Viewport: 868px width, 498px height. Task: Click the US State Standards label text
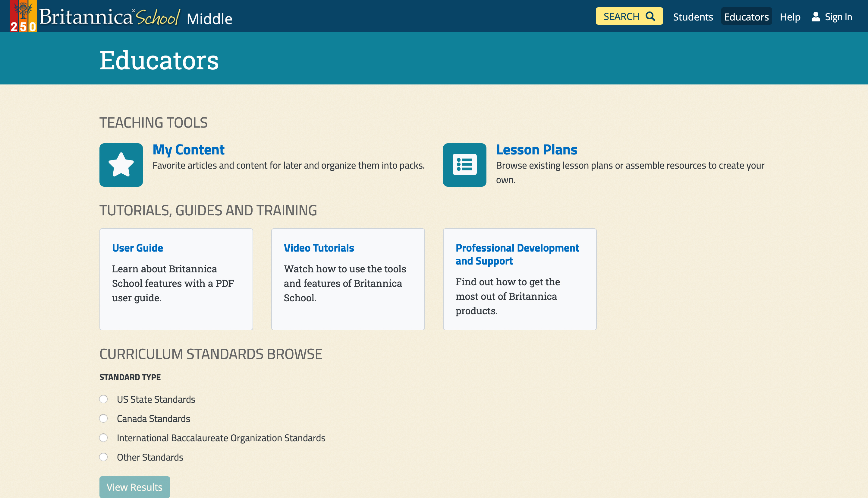tap(156, 399)
